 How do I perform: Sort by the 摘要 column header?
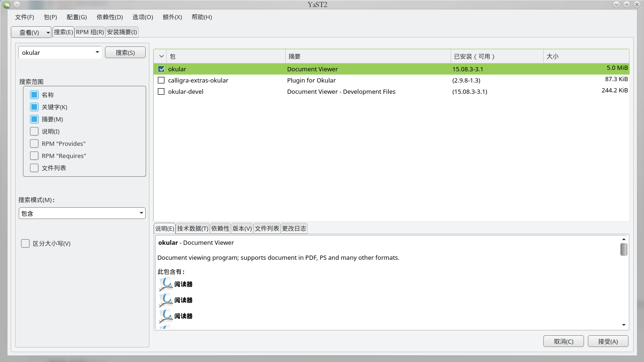368,56
